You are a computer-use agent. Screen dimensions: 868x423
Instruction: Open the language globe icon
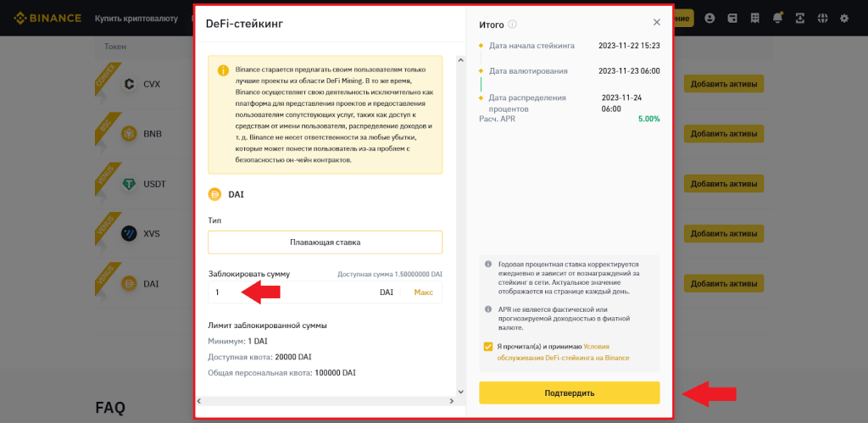click(822, 19)
